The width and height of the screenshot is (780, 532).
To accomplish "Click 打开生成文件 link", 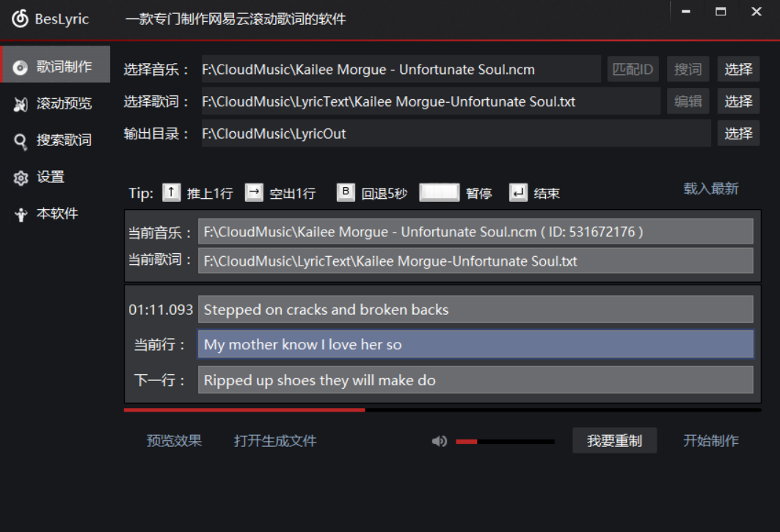I will pos(275,441).
